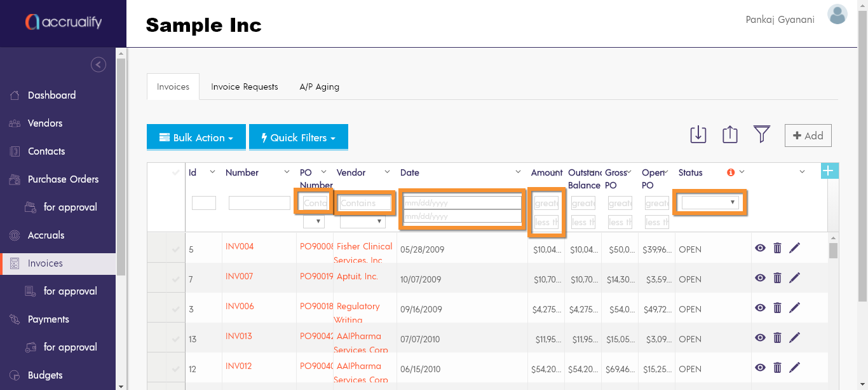Open the A/P Aging tab
The image size is (868, 390).
click(x=319, y=87)
